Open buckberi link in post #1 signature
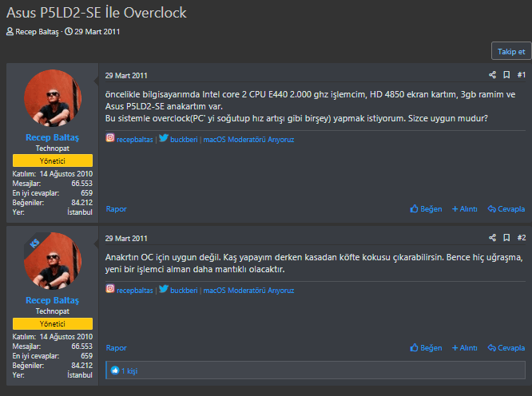Viewport: 532px width, 396px height. pyautogui.click(x=184, y=140)
